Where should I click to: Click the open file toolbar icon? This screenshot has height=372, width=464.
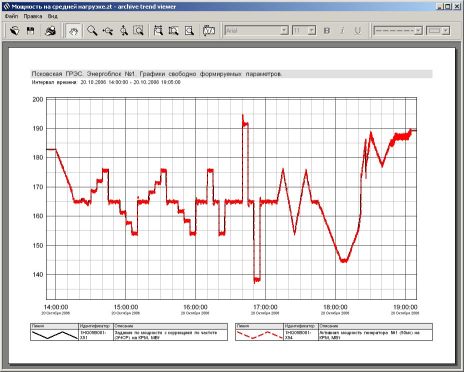[14, 31]
